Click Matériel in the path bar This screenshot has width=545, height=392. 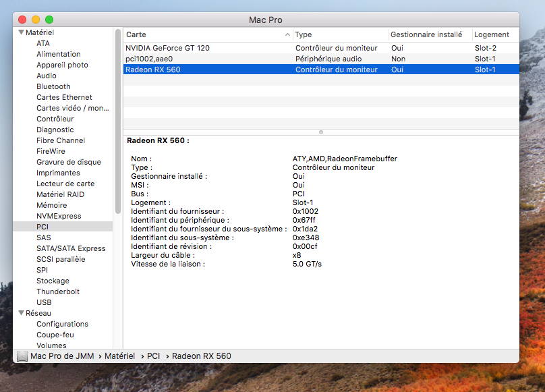[x=119, y=356]
